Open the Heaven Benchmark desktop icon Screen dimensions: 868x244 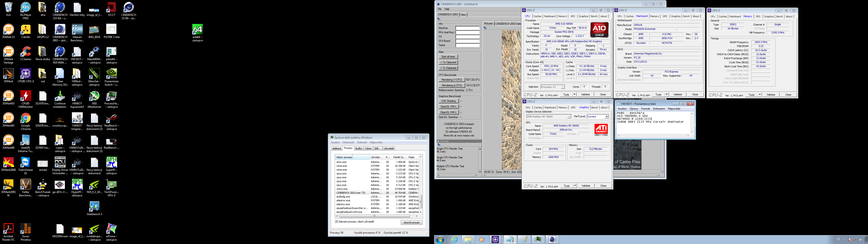77,33
